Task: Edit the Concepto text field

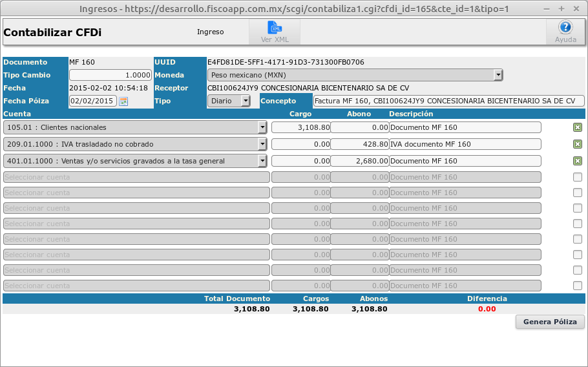Action: tap(448, 101)
